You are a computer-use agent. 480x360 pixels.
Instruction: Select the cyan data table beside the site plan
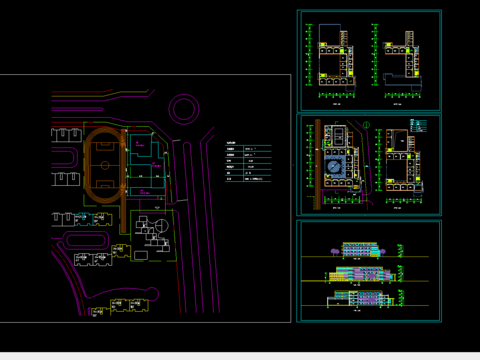pyautogui.click(x=248, y=162)
